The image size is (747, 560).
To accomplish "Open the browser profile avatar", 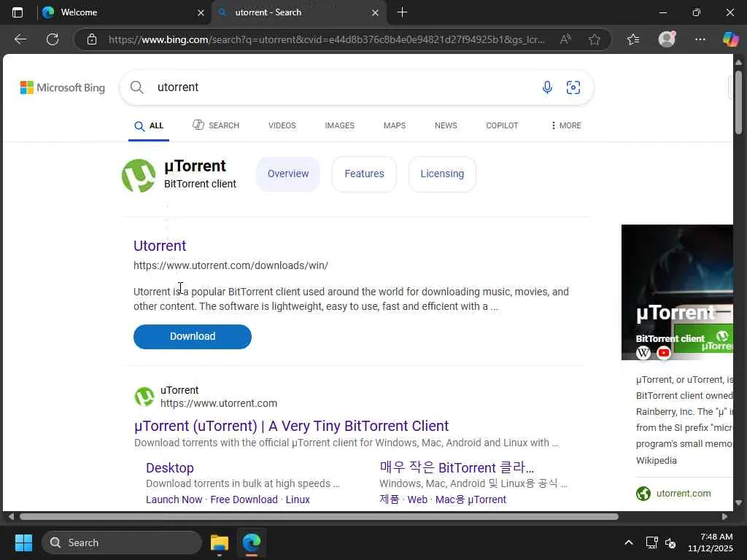I will click(x=667, y=39).
